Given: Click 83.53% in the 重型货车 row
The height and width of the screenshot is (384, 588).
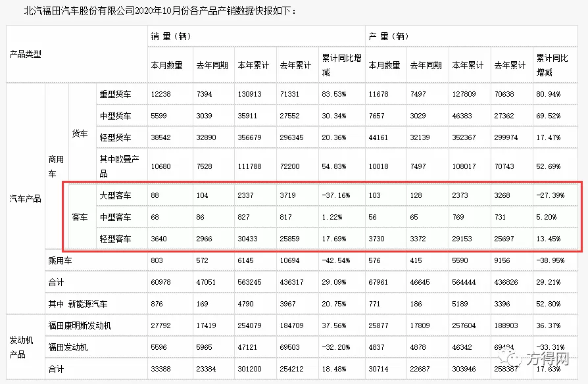Looking at the screenshot, I should [334, 94].
